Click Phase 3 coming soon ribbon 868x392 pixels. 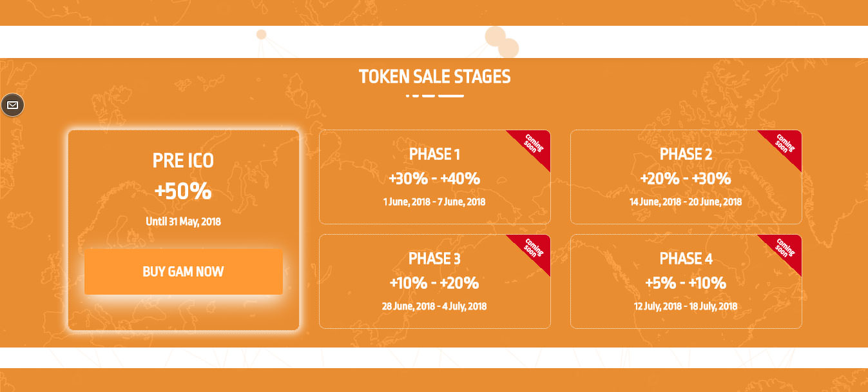pos(532,250)
